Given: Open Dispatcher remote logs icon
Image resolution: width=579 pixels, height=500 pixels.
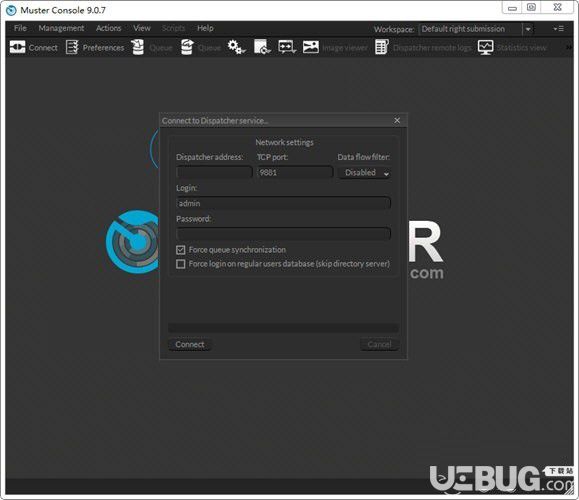Looking at the screenshot, I should tap(382, 47).
